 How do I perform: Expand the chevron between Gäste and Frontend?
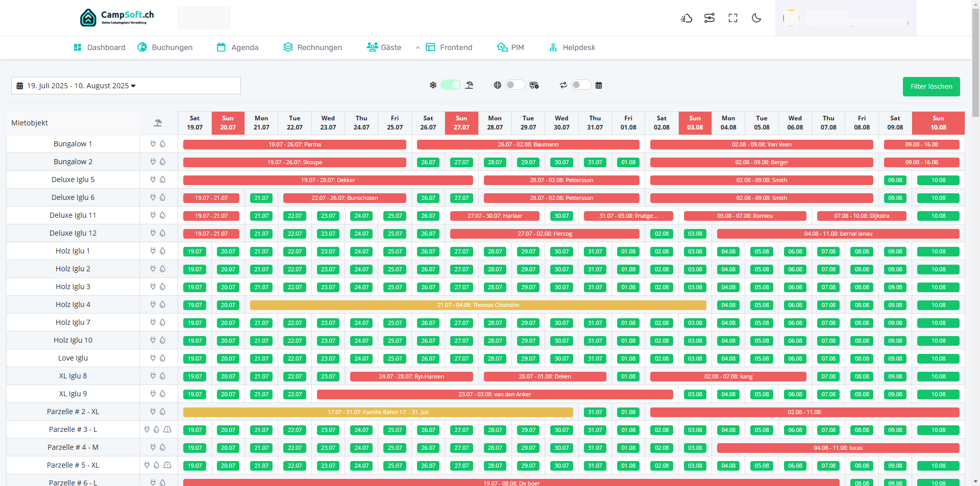pos(418,47)
